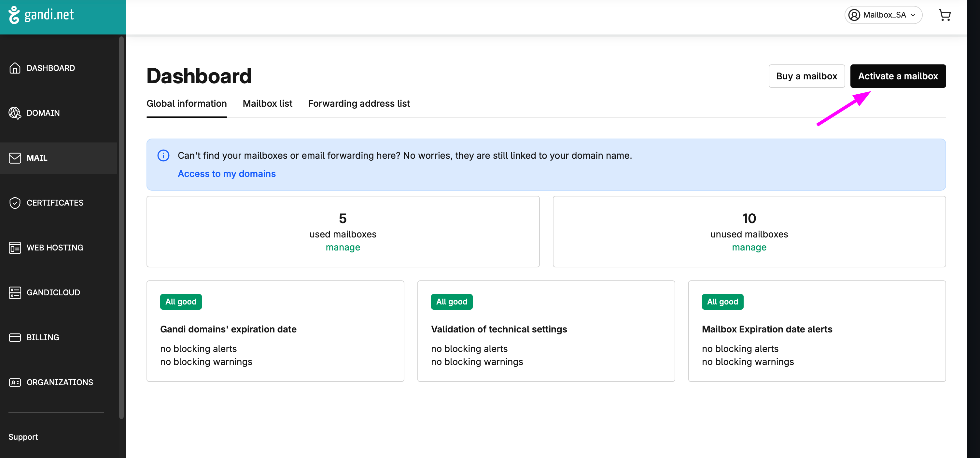Open GandiCloud server icon
980x458 pixels.
15,293
